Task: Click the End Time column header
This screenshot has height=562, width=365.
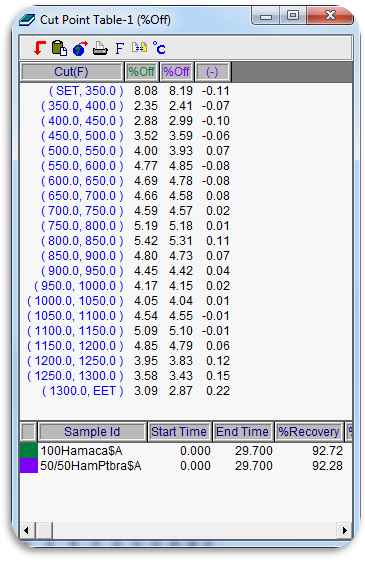Action: click(x=242, y=432)
